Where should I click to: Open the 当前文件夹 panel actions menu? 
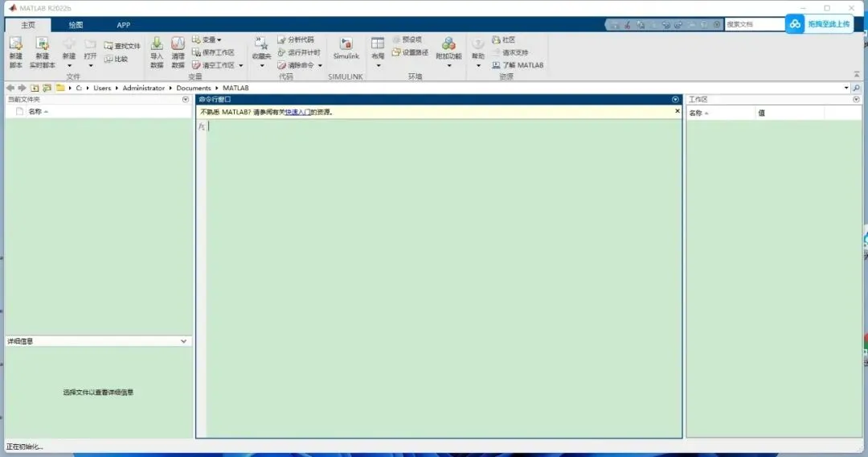coord(186,100)
